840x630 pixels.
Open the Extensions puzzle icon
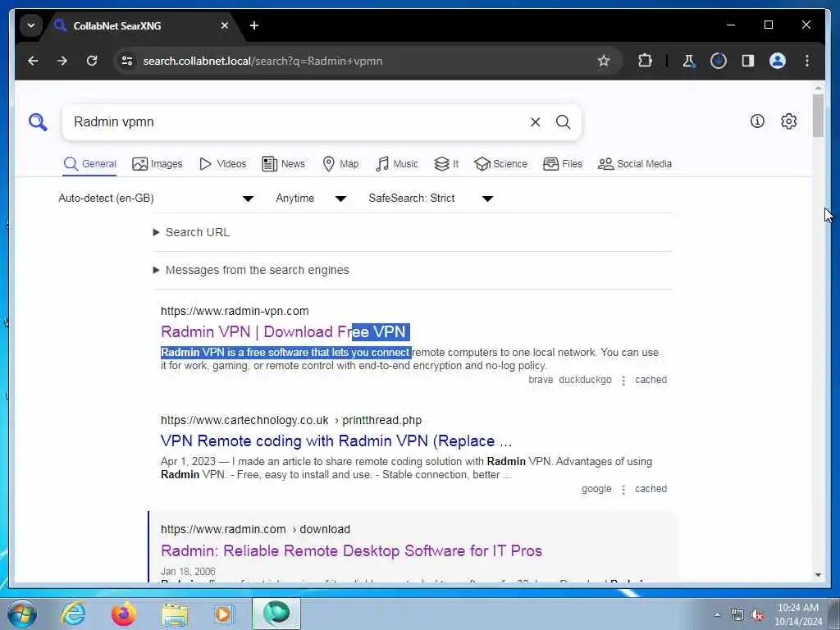[645, 61]
